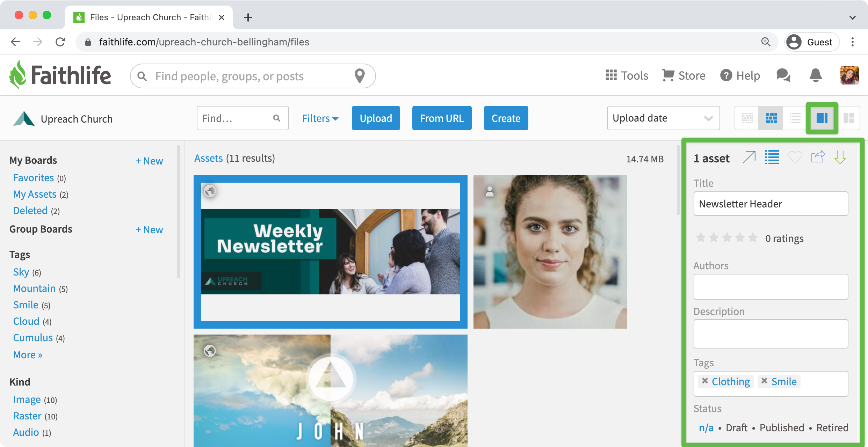The height and width of the screenshot is (447, 868).
Task: Set status to Published
Action: [x=782, y=428]
